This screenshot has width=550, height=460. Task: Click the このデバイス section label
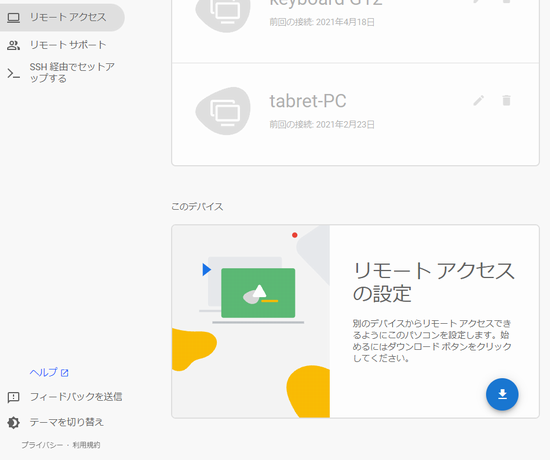click(197, 206)
